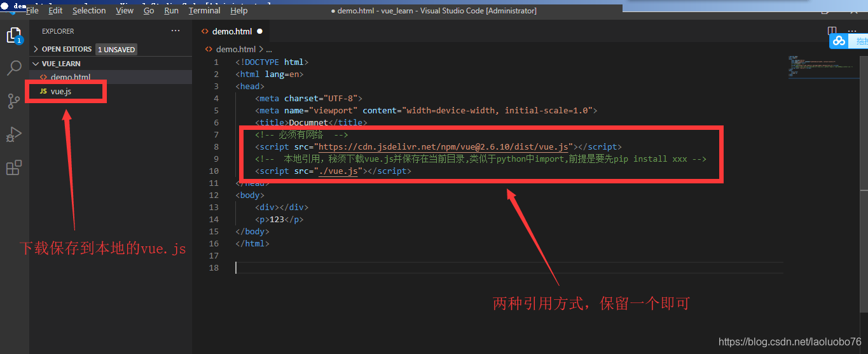Click line number 10 in the gutter
This screenshot has width=868, height=354.
coord(214,171)
